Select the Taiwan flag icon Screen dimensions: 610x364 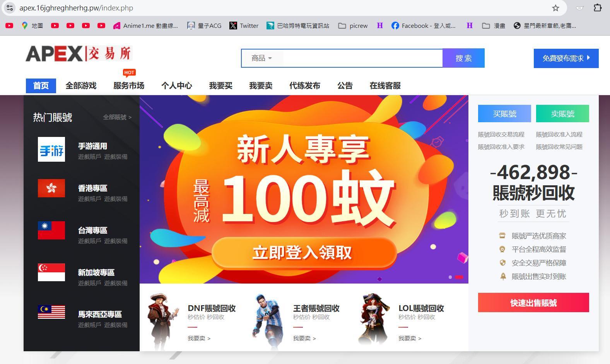pyautogui.click(x=51, y=230)
